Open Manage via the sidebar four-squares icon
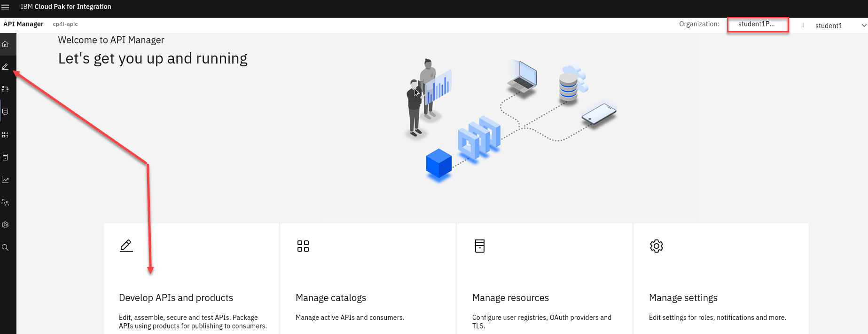The width and height of the screenshot is (868, 334). click(6, 135)
